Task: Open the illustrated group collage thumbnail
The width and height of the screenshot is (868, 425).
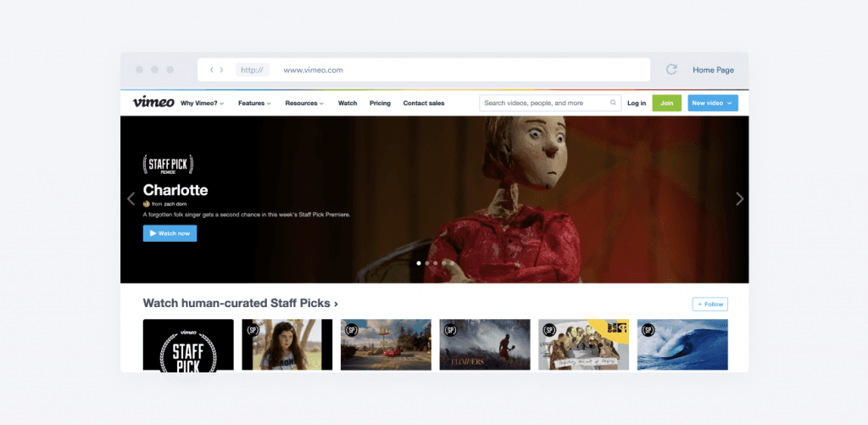Action: pos(583,344)
